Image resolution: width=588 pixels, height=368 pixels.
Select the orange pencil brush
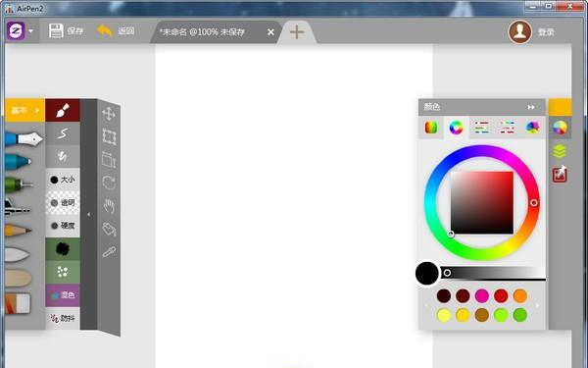click(18, 230)
